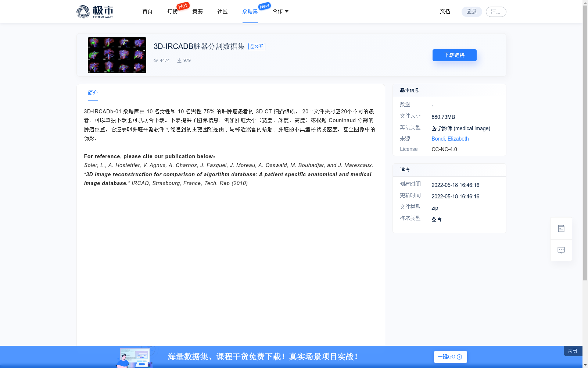Image resolution: width=588 pixels, height=368 pixels.
Task: Open the 文档 documentation link
Action: click(445, 11)
